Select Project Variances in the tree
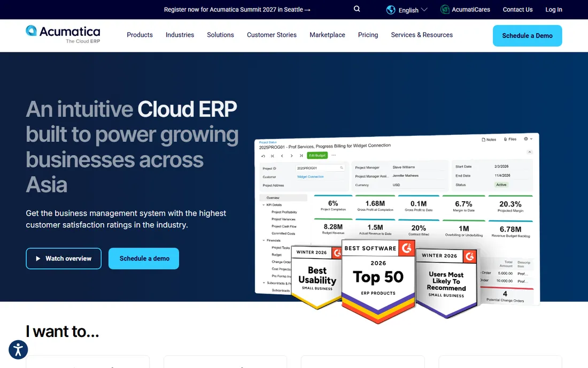This screenshot has height=368, width=588. (283, 219)
